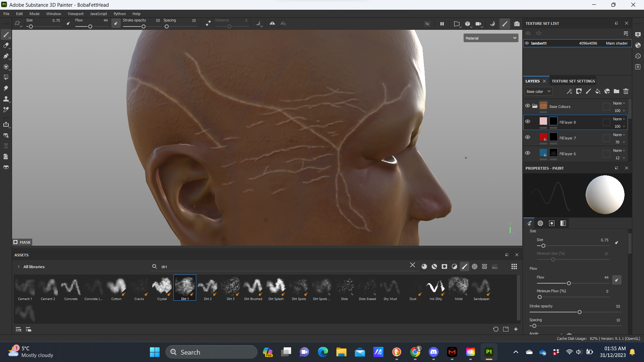Open the camera render screenshot icon
This screenshot has width=644, height=362.
[x=517, y=24]
